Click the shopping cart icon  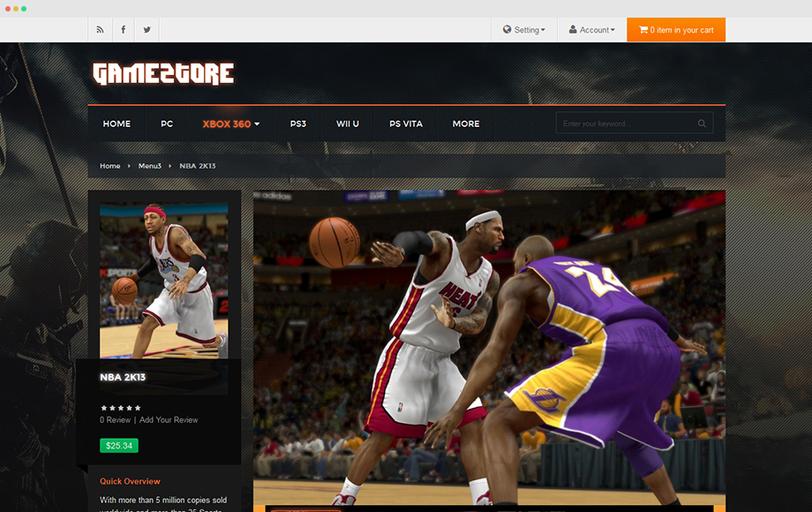point(643,29)
